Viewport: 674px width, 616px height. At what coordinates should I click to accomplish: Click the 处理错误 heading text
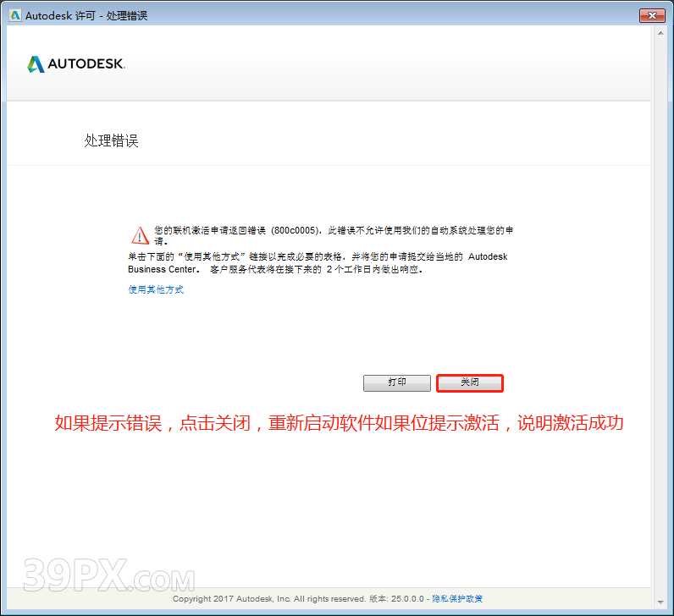111,140
